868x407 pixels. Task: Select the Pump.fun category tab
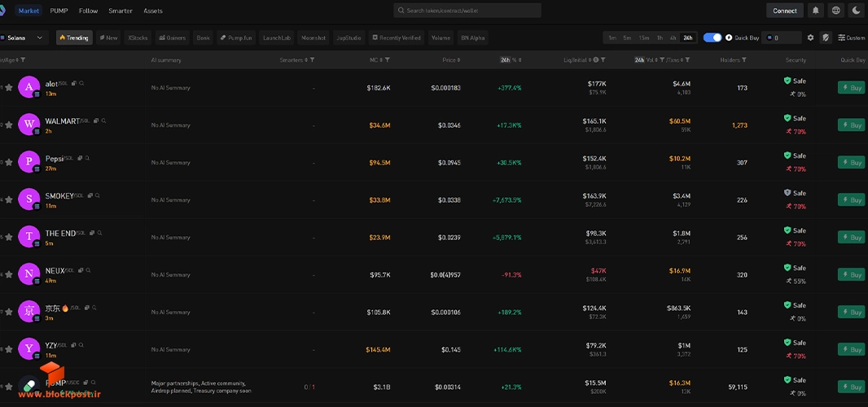236,37
